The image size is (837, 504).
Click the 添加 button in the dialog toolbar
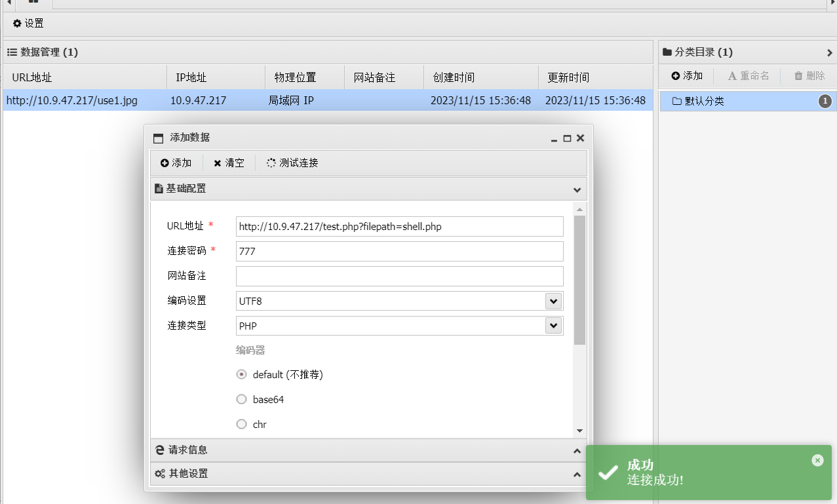[x=176, y=163]
